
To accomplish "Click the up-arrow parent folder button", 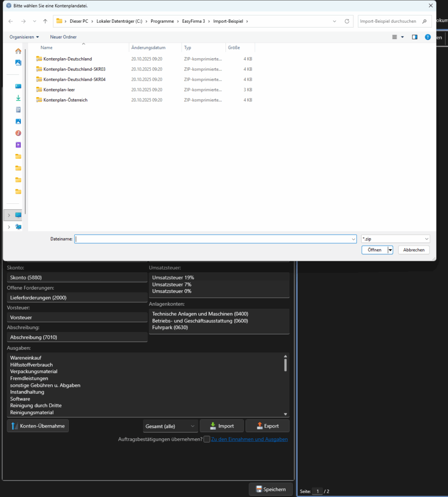I will click(x=45, y=21).
